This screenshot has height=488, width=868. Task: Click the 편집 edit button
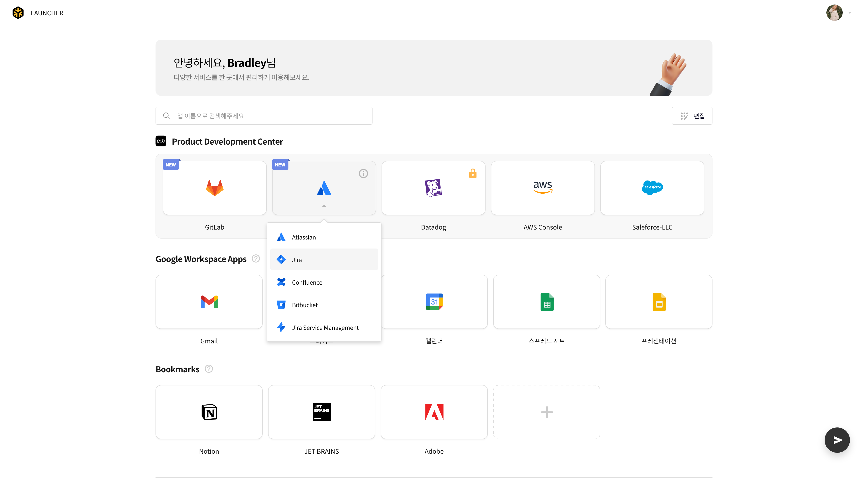692,116
